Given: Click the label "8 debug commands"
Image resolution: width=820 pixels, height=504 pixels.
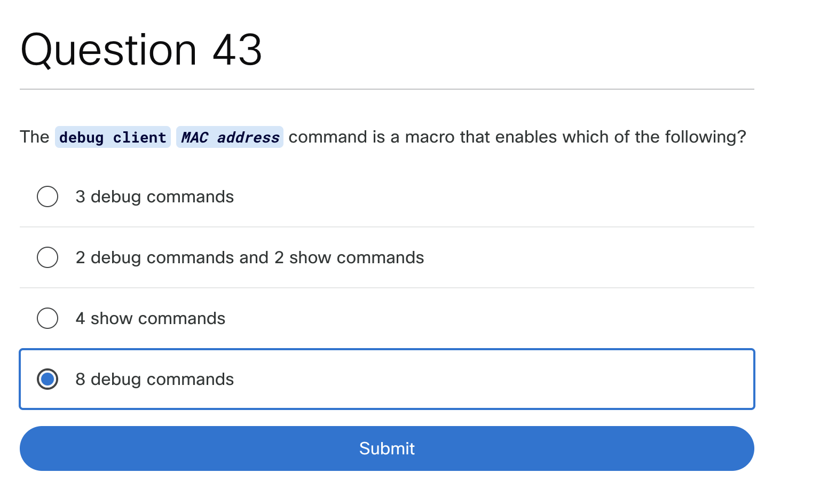Looking at the screenshot, I should click(154, 379).
